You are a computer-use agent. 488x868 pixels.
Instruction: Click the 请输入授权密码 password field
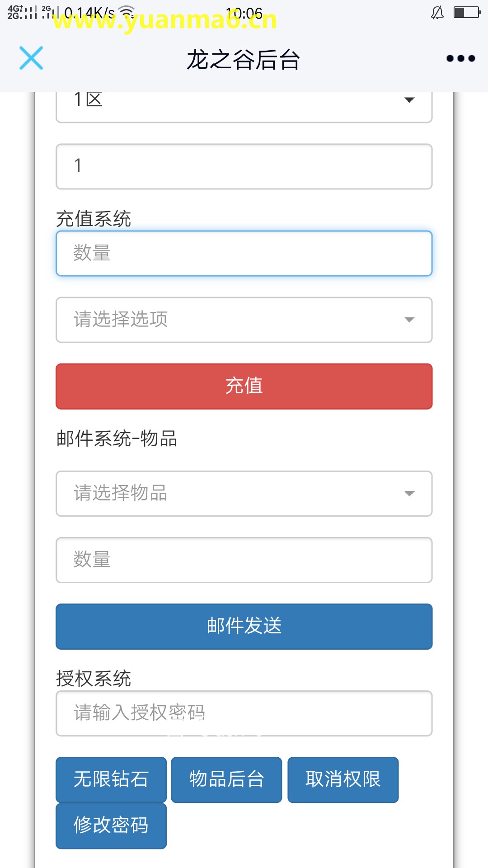click(244, 713)
